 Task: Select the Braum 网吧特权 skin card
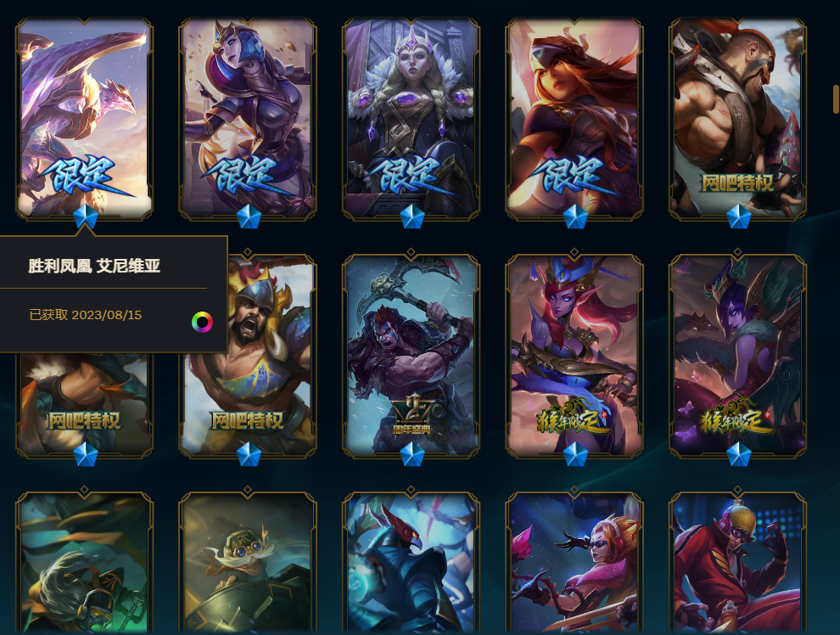(x=738, y=118)
